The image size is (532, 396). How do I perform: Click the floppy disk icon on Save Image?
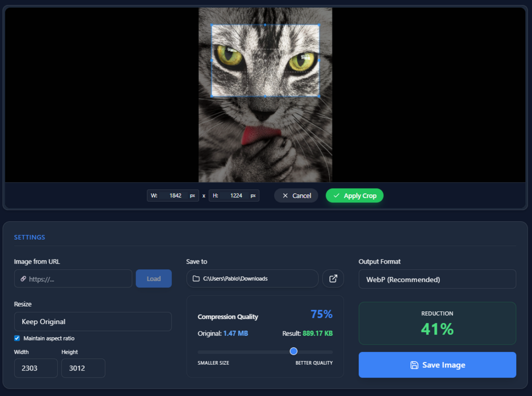click(x=414, y=365)
